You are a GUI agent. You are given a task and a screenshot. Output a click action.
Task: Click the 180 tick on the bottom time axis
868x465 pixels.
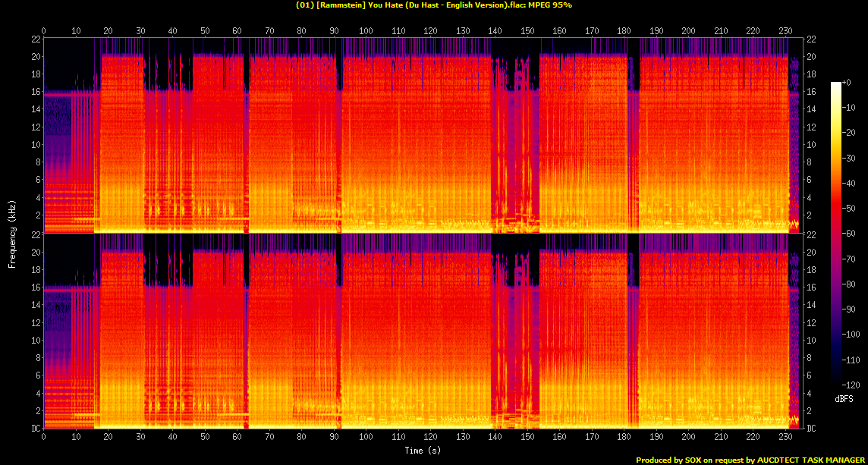[624, 437]
